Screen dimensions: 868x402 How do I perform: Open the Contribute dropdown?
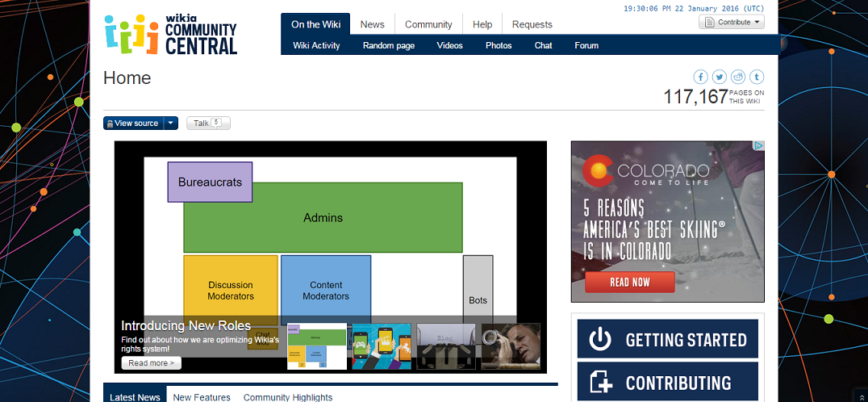click(x=732, y=22)
